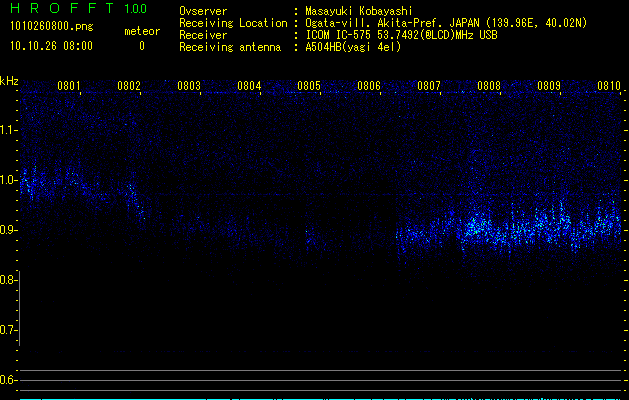
Task: Click the kHz axis unit label
Action: tap(9, 81)
